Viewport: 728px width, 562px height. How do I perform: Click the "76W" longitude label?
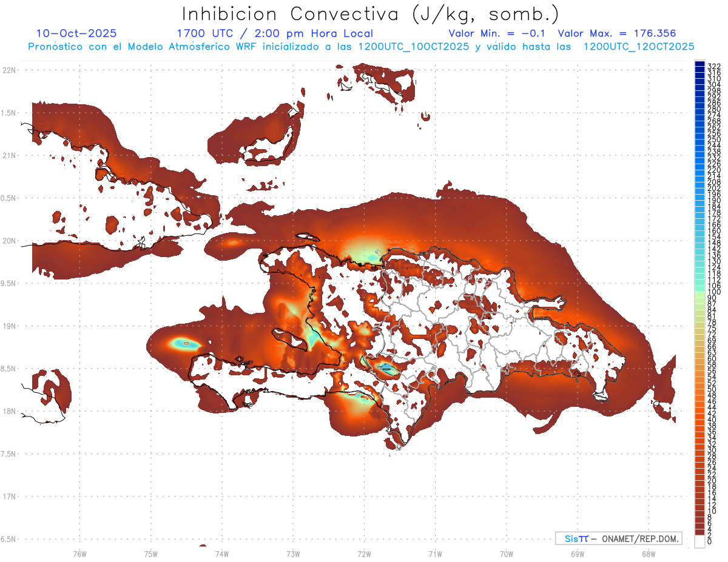[79, 553]
